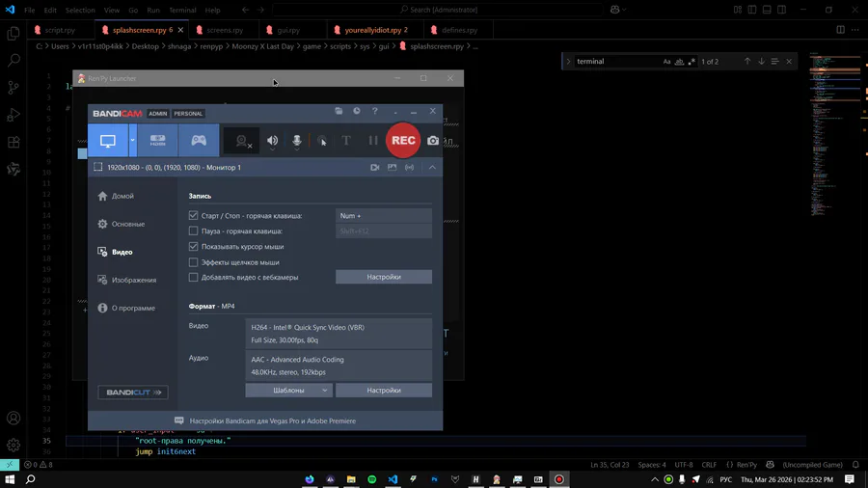868x488 pixels.
Task: Enable Эффекты щелчков мыши checkbox
Action: [x=193, y=262]
